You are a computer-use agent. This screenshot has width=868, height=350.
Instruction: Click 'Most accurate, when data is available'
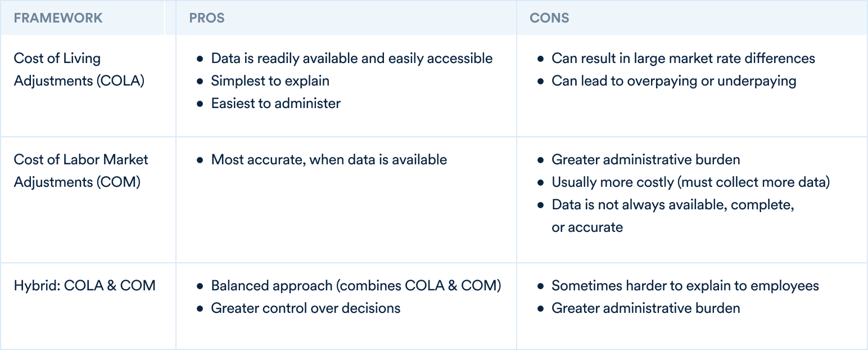tap(329, 160)
